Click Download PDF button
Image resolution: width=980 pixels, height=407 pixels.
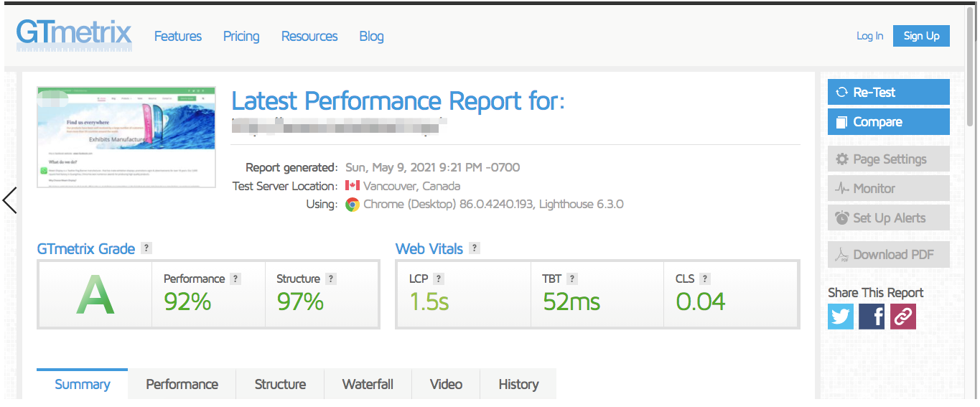pyautogui.click(x=889, y=255)
